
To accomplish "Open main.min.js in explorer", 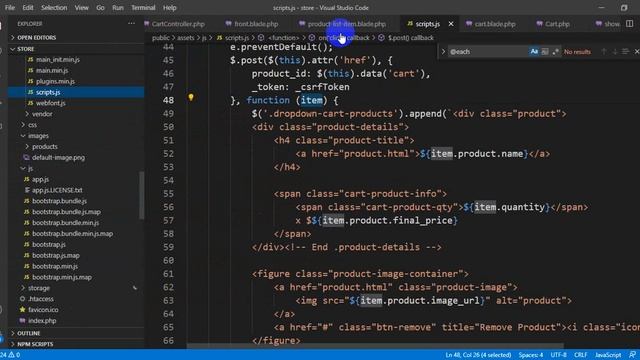I will point(52,71).
